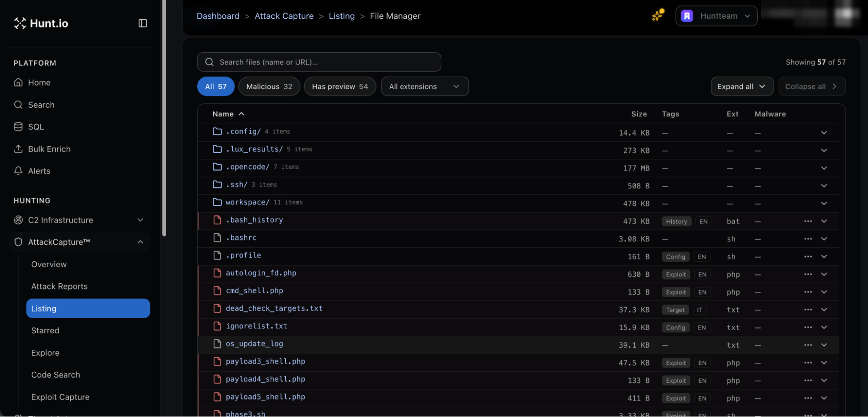Expand the .opencode folder row chevron
Screen dimensions: 868x417
coord(824,168)
